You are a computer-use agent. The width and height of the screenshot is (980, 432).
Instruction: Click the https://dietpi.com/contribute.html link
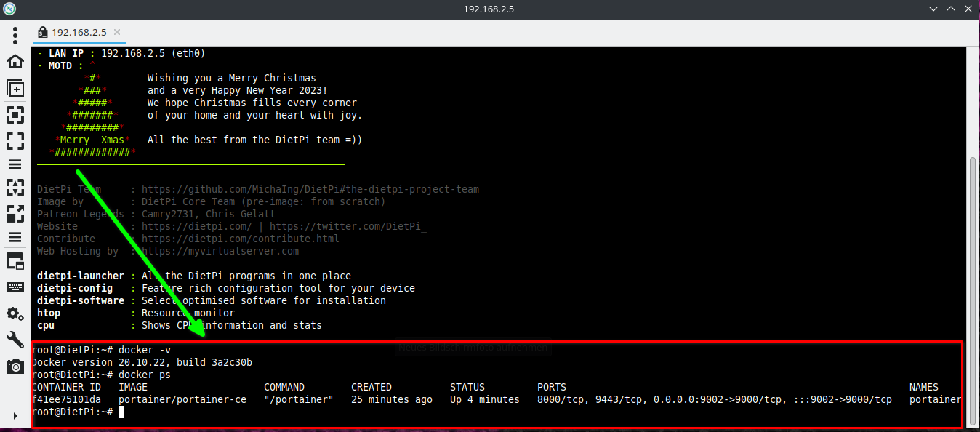pyautogui.click(x=241, y=239)
